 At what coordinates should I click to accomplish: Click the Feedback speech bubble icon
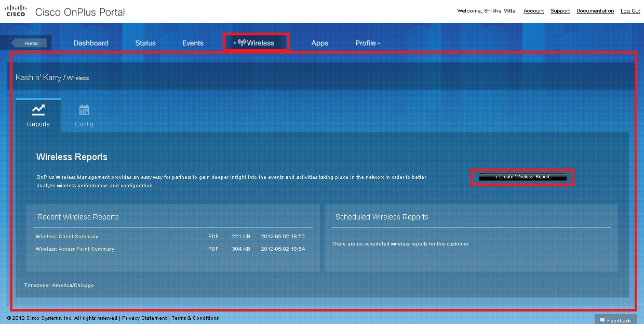(x=602, y=320)
